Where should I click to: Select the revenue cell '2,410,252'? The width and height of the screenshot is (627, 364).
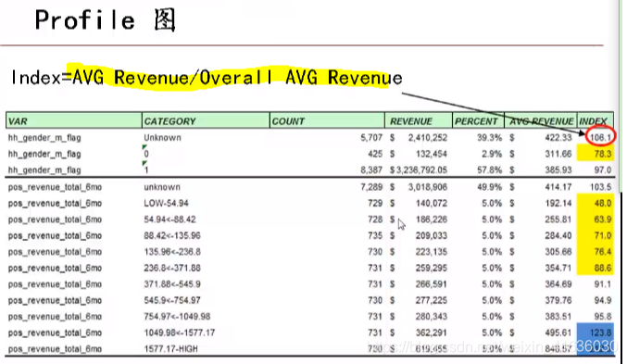(428, 138)
